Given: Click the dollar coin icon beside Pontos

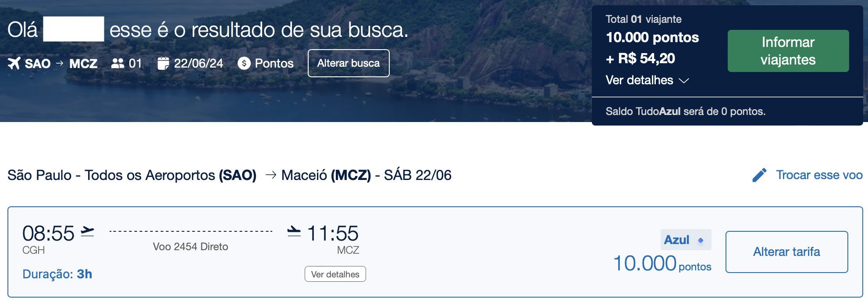Looking at the screenshot, I should (244, 63).
